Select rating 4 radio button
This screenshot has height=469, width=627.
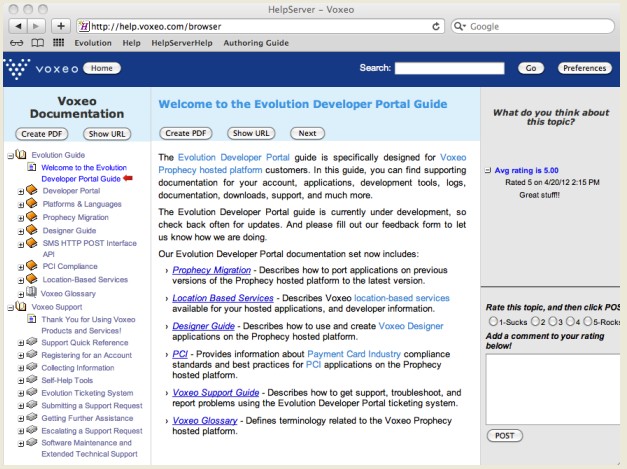[x=570, y=321]
